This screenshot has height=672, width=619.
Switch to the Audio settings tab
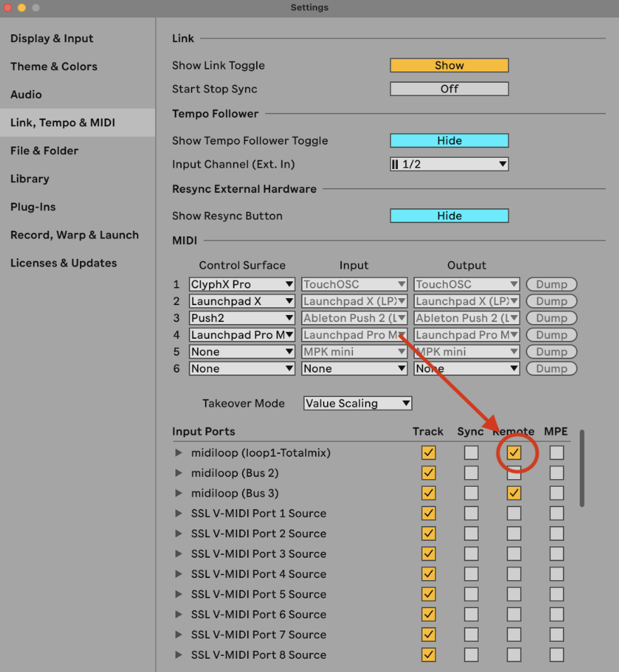[x=26, y=95]
